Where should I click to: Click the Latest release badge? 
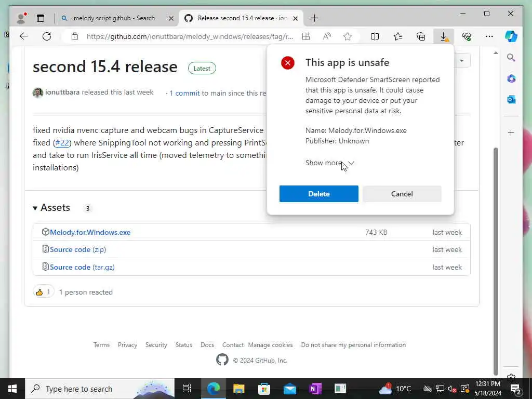202,68
